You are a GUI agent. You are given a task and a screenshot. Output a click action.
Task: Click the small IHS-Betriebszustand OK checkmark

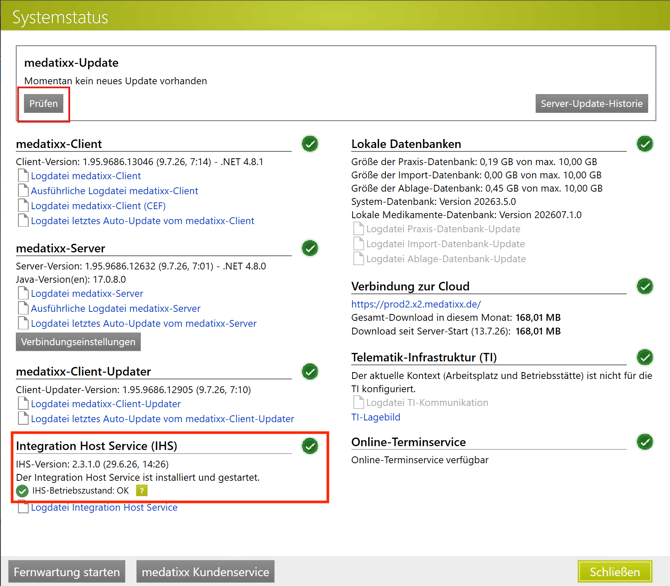tap(22, 491)
